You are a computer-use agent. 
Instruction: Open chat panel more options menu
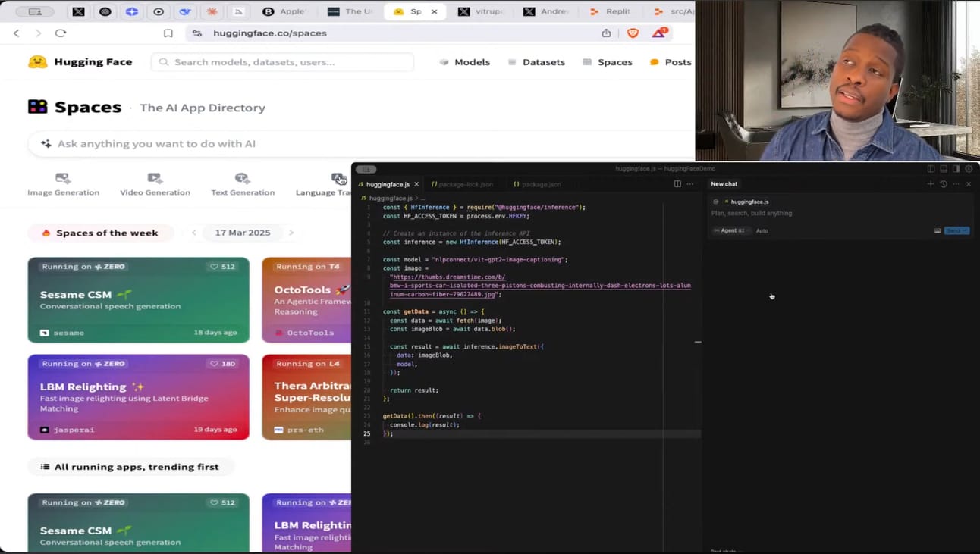(956, 184)
